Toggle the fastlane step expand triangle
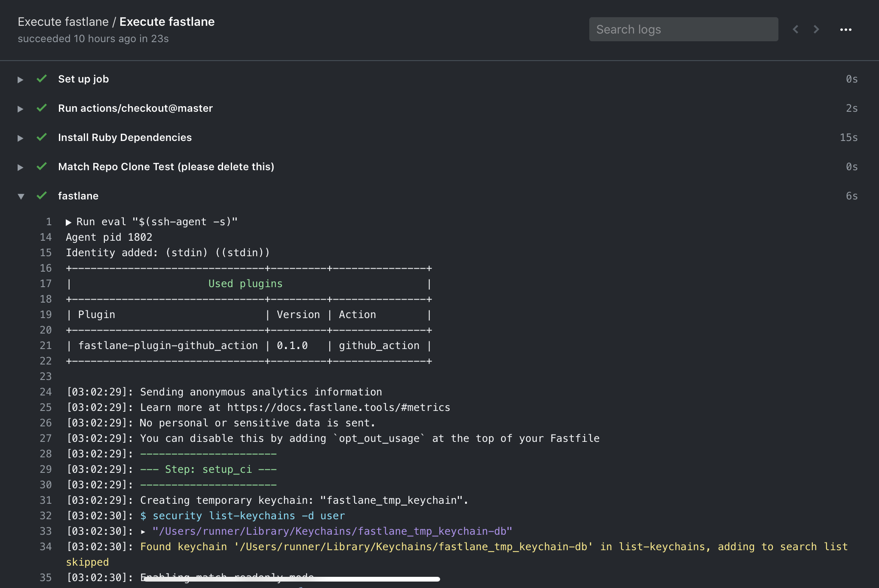 (x=20, y=196)
